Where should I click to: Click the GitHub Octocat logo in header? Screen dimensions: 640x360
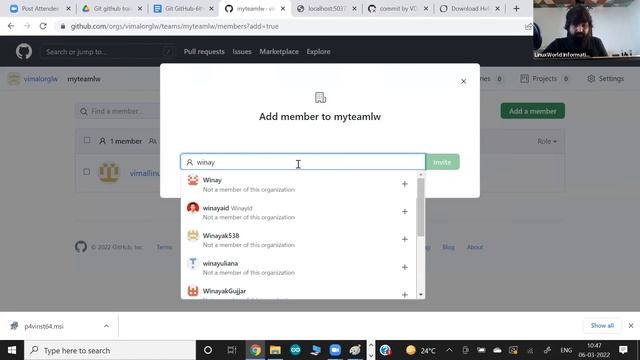pyautogui.click(x=24, y=52)
